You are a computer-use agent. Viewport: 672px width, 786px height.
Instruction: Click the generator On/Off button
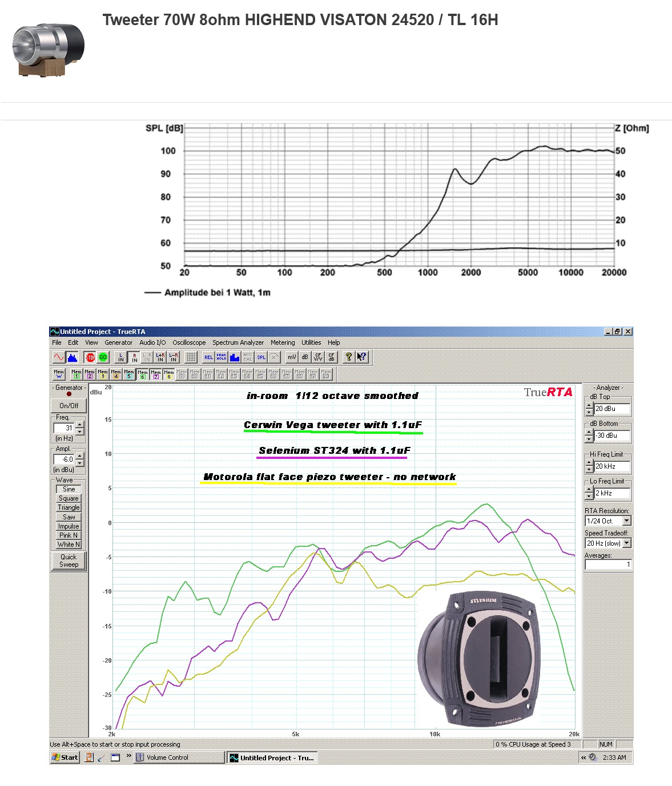tap(69, 405)
